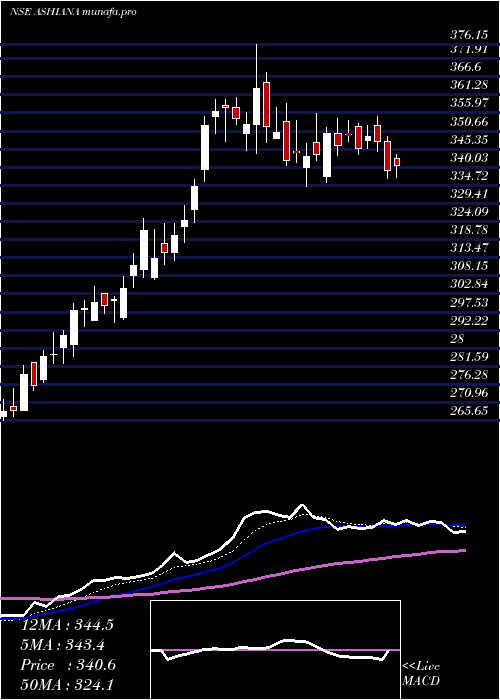The height and width of the screenshot is (700, 500).
Task: Click the 340.03 price level label
Action: [x=468, y=158]
